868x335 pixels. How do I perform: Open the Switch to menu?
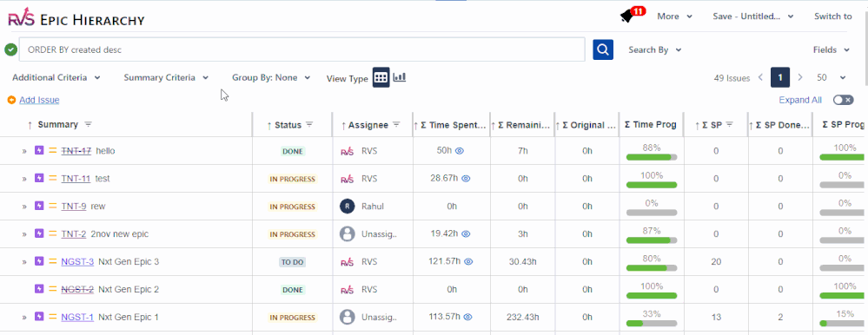tap(832, 16)
